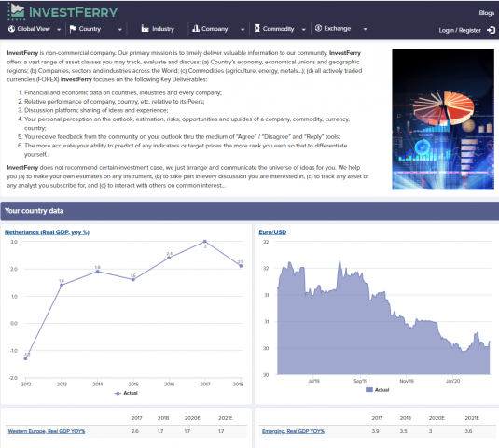Open the Company menu
The width and height of the screenshot is (499, 448).
pyautogui.click(x=215, y=29)
